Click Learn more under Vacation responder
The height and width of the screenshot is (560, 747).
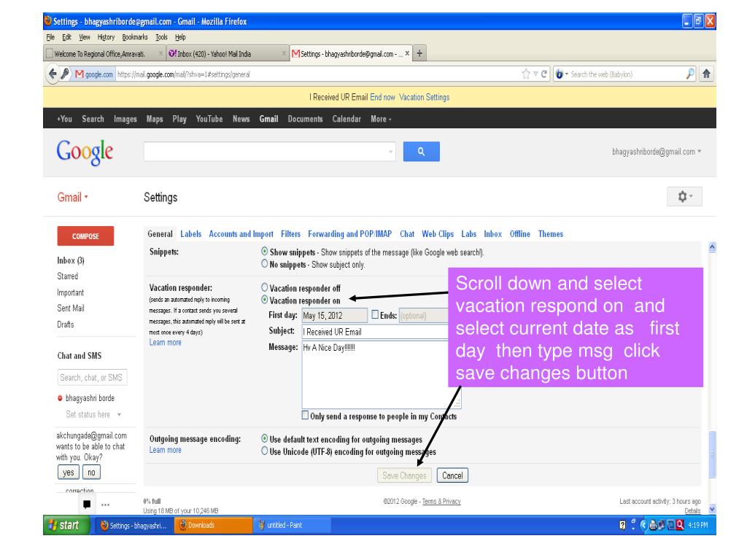point(166,343)
